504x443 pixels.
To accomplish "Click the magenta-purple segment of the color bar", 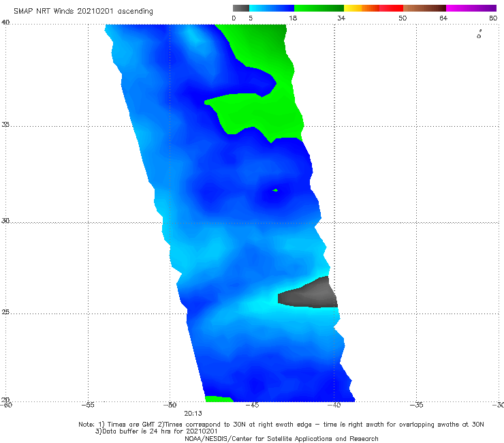I will 471,8.
